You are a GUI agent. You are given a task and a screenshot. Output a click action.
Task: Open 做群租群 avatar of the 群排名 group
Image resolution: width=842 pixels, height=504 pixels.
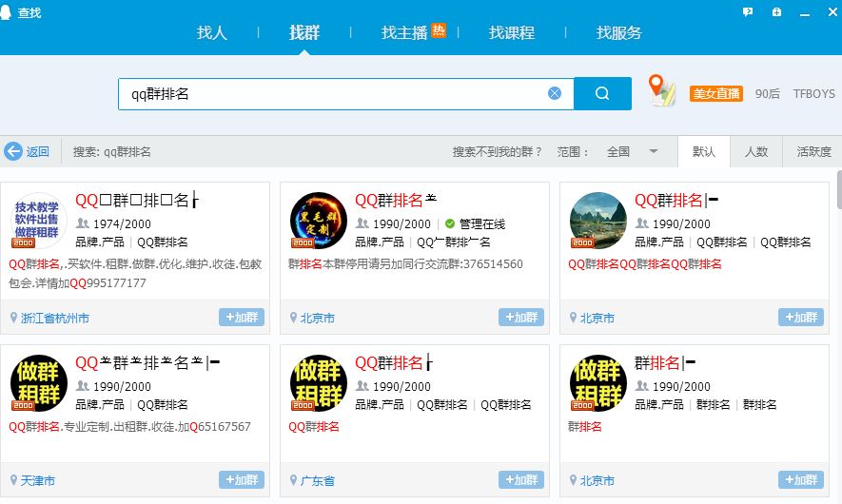(598, 382)
